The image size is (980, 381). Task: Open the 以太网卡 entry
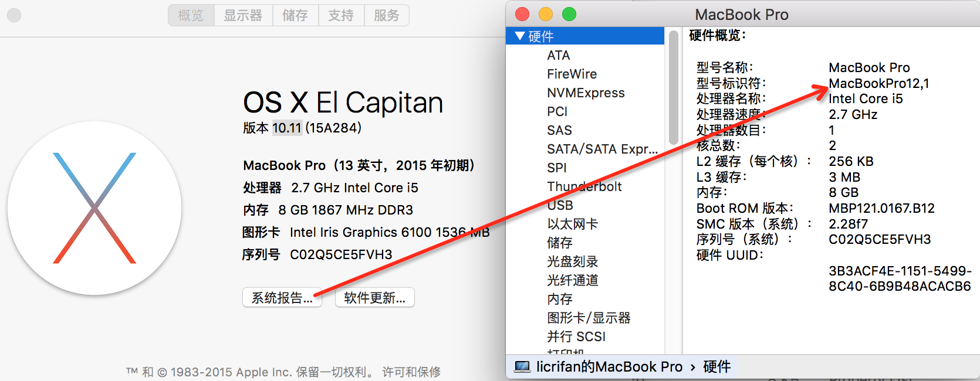(572, 224)
